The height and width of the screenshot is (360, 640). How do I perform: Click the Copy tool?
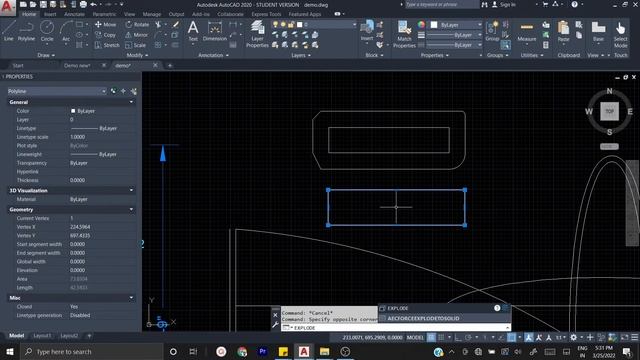pyautogui.click(x=105, y=35)
